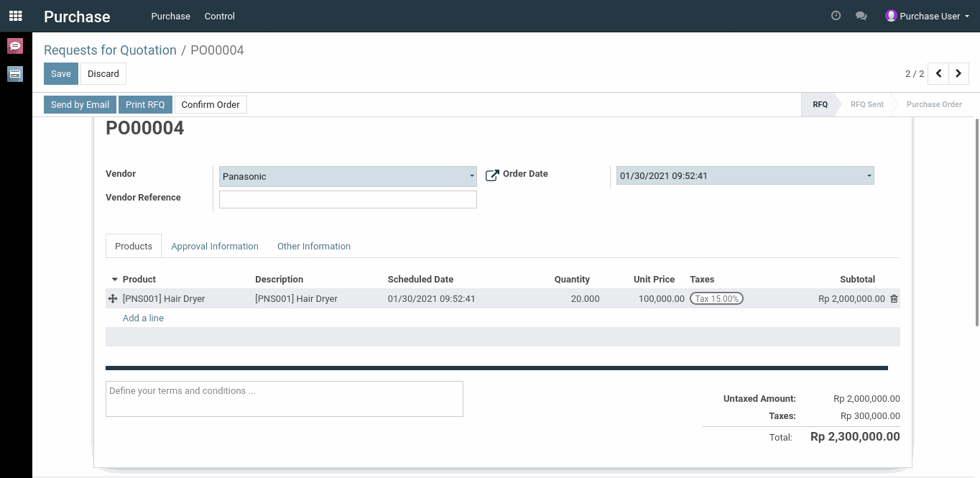Click the blue card sidebar icon
The height and width of the screenshot is (478, 980).
[x=15, y=73]
